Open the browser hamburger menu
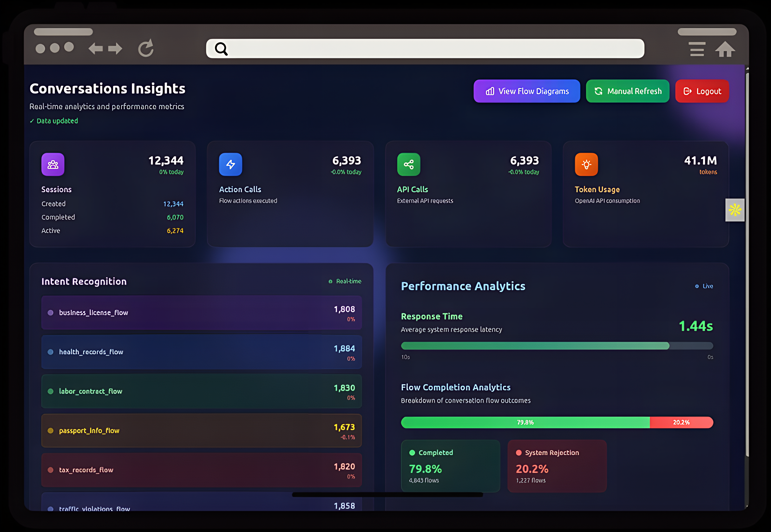Screen dimensions: 771x532 (x=697, y=49)
